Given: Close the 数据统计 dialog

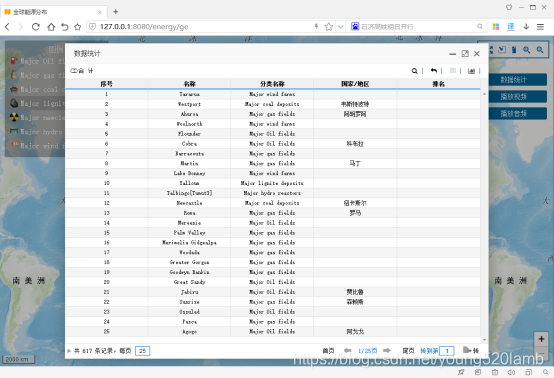Looking at the screenshot, I should 477,54.
